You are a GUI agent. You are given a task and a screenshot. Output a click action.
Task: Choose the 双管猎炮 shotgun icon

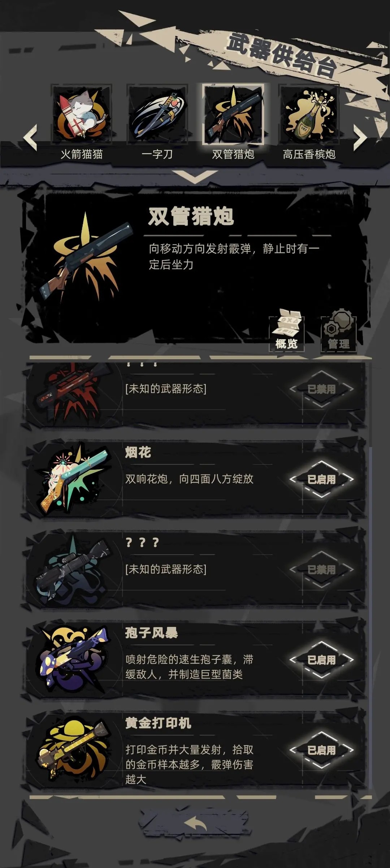click(233, 115)
